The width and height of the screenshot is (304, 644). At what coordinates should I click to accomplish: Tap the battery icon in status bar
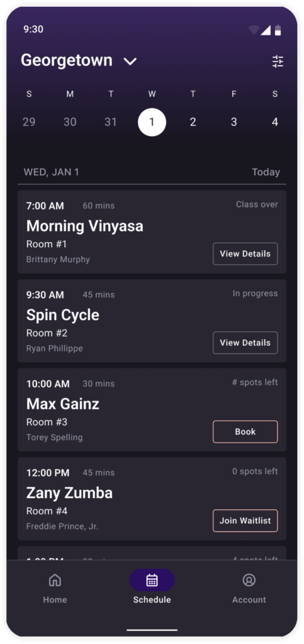tap(278, 30)
